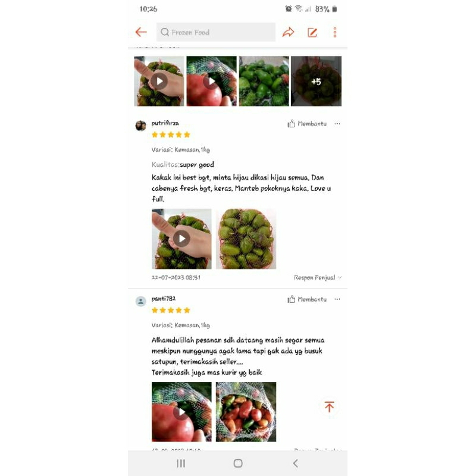Tap the edit pencil icon
This screenshot has width=476, height=476.
(x=312, y=32)
